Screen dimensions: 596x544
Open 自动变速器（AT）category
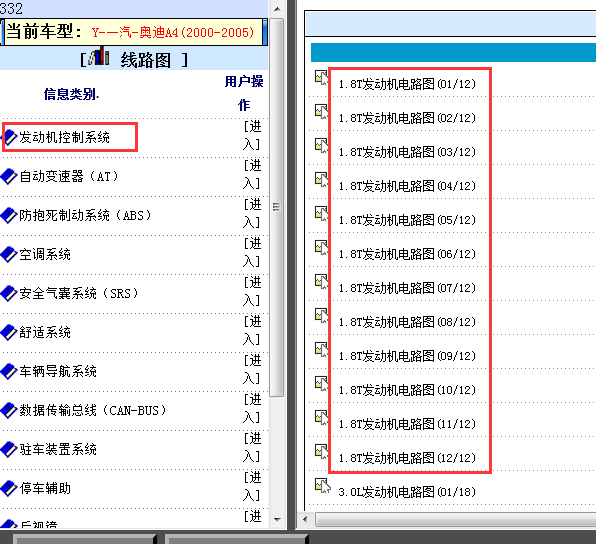pyautogui.click(x=69, y=176)
